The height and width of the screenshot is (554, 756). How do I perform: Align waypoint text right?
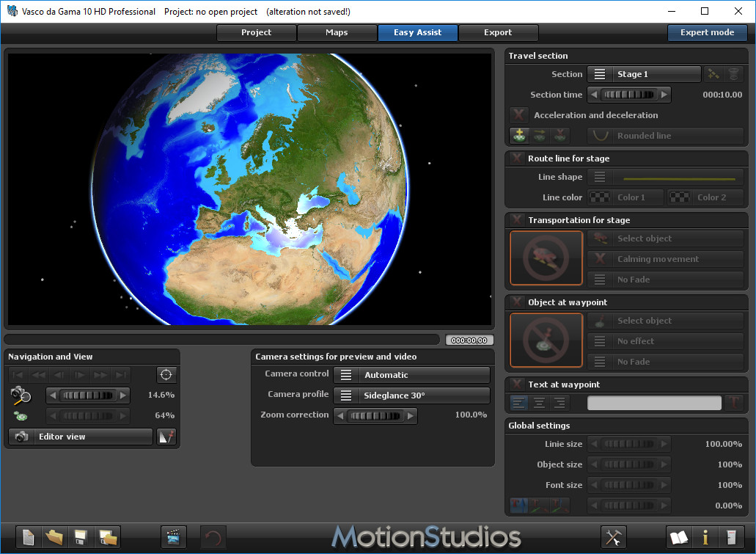(559, 402)
